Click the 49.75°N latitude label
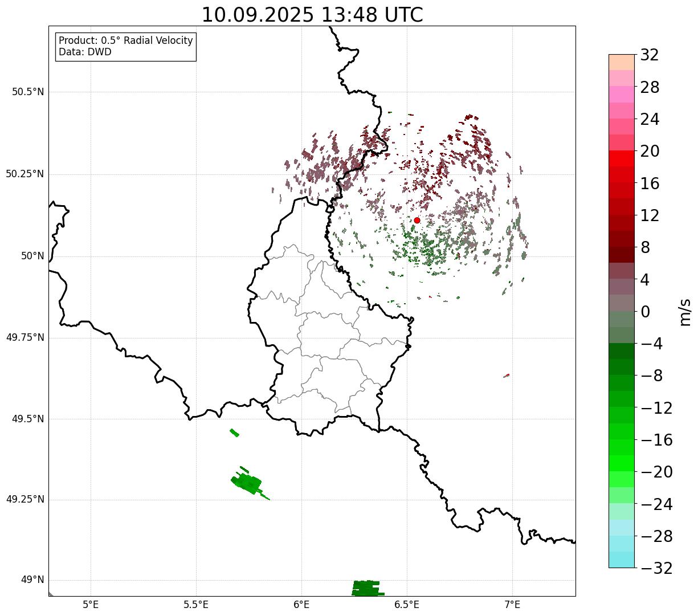The width and height of the screenshot is (698, 616). tap(25, 337)
